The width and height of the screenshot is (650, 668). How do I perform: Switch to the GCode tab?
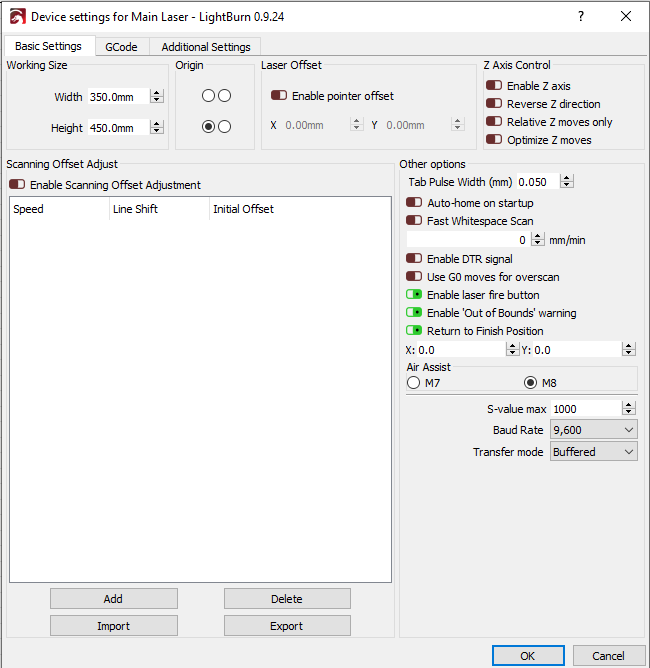pyautogui.click(x=121, y=46)
